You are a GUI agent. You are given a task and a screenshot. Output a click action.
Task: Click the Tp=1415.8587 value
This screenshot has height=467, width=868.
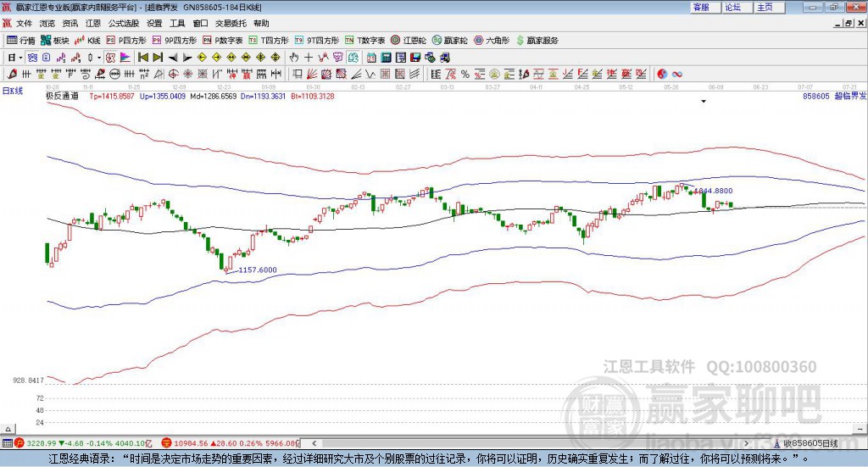[112, 96]
